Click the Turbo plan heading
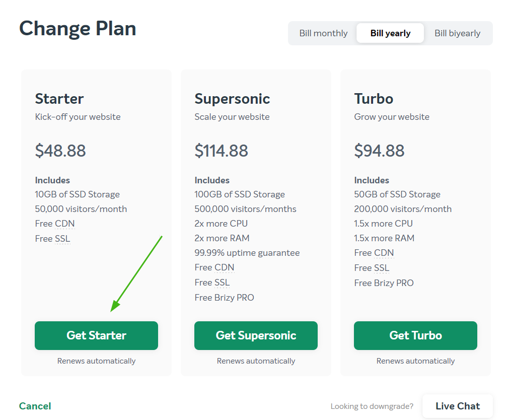This screenshot has height=420, width=509. (374, 99)
